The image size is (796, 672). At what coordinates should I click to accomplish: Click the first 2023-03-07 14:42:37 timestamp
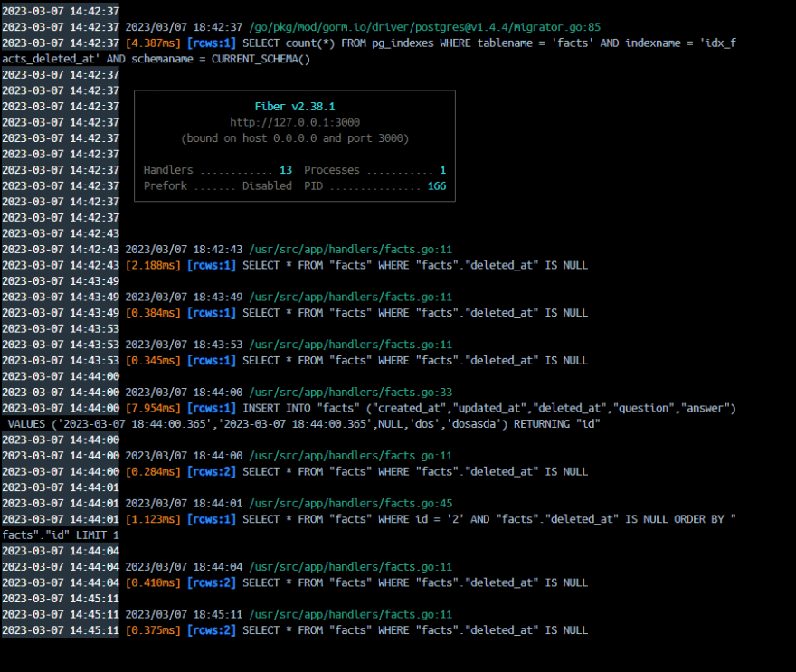pyautogui.click(x=61, y=11)
